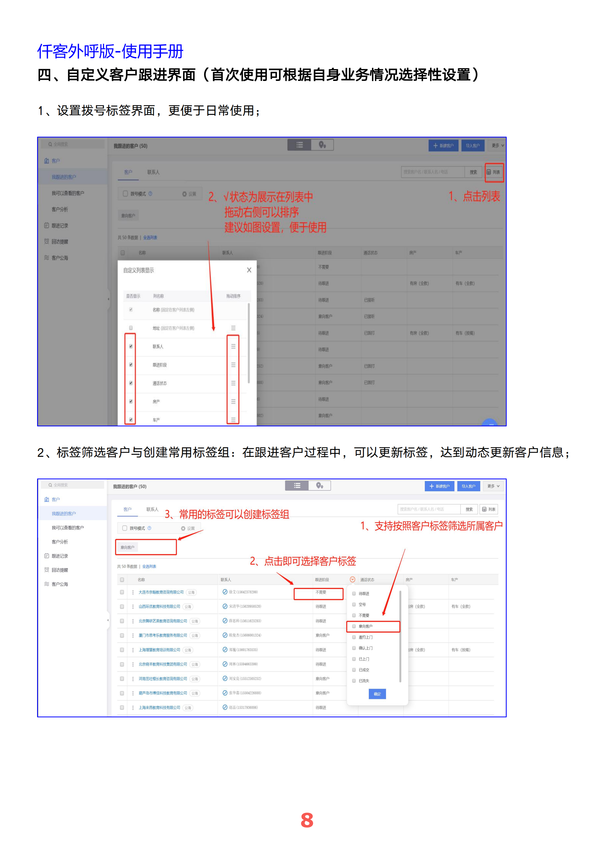The width and height of the screenshot is (614, 868).
Task: Uncheck 跟进阶段 display checkbox in dialog
Action: coord(131,365)
